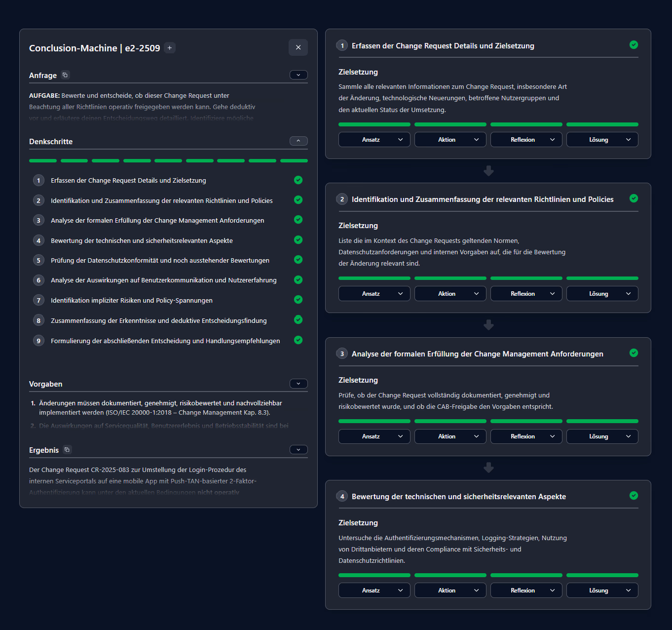The height and width of the screenshot is (630, 672).
Task: Click the number 2 badge in Identifikation card
Action: tap(342, 199)
